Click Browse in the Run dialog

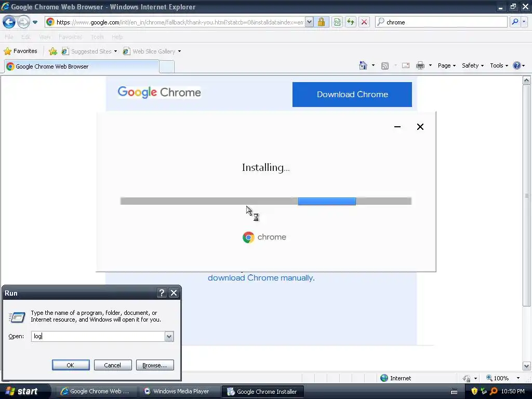[155, 365]
